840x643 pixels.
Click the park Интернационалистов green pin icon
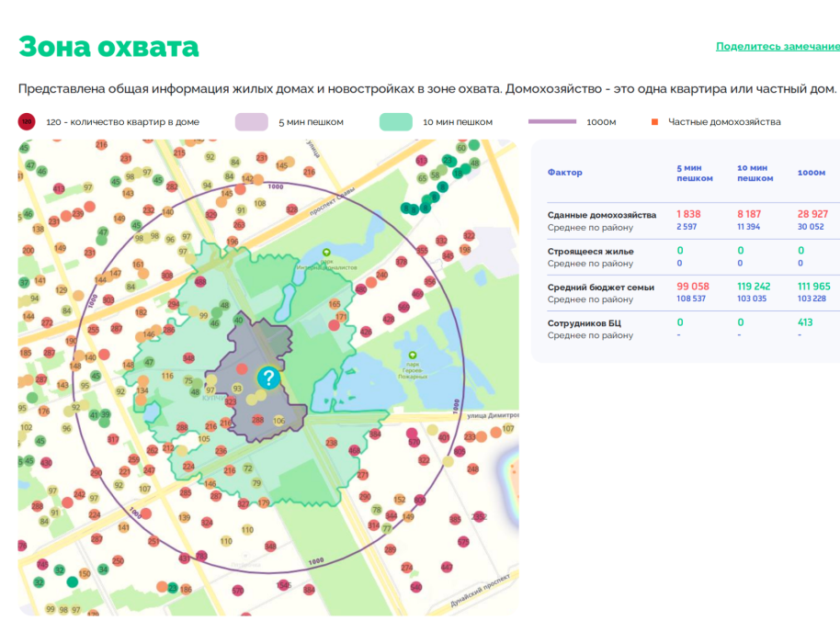(x=325, y=253)
